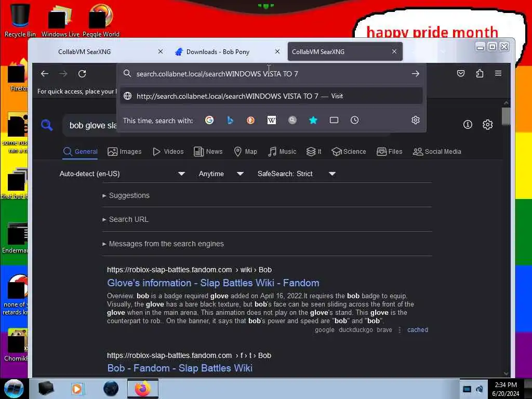Image resolution: width=532 pixels, height=399 pixels.
Task: Open the media player taskbar icon
Action: pyautogui.click(x=77, y=389)
